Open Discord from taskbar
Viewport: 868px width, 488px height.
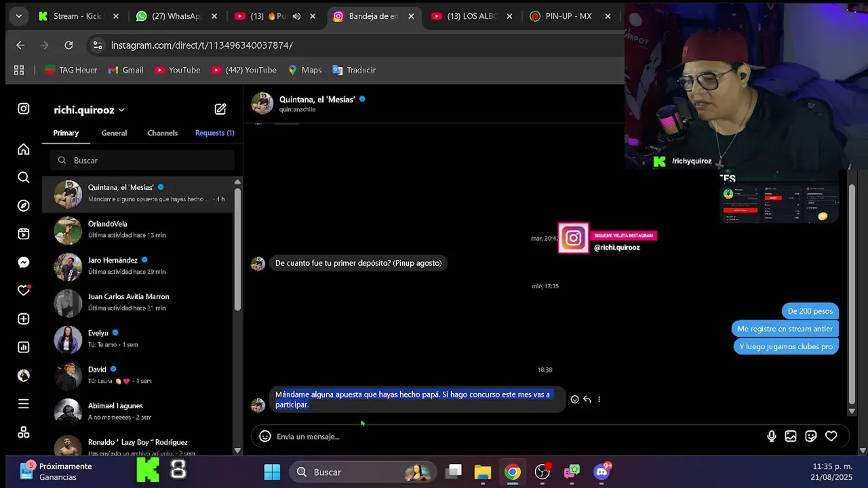click(x=601, y=472)
